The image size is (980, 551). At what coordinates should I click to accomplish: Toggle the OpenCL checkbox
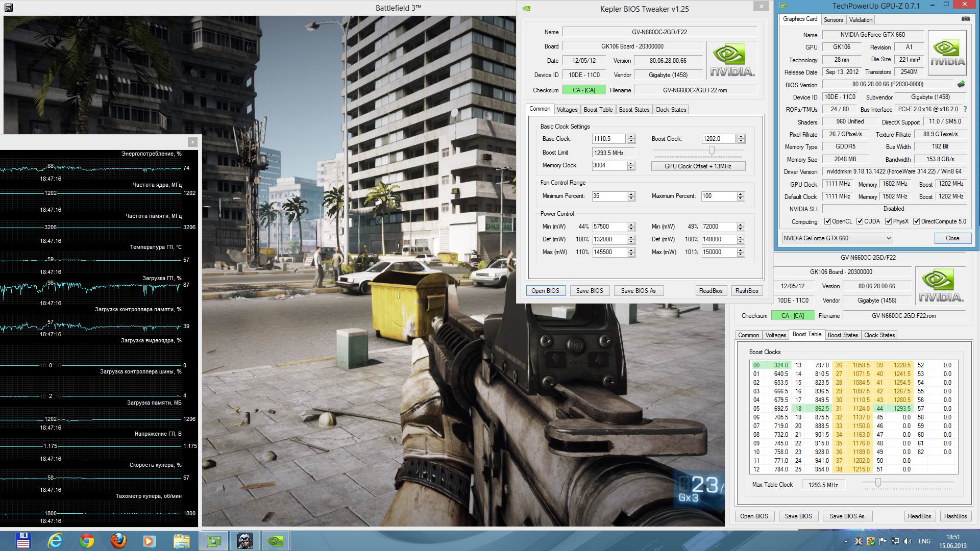coord(828,221)
